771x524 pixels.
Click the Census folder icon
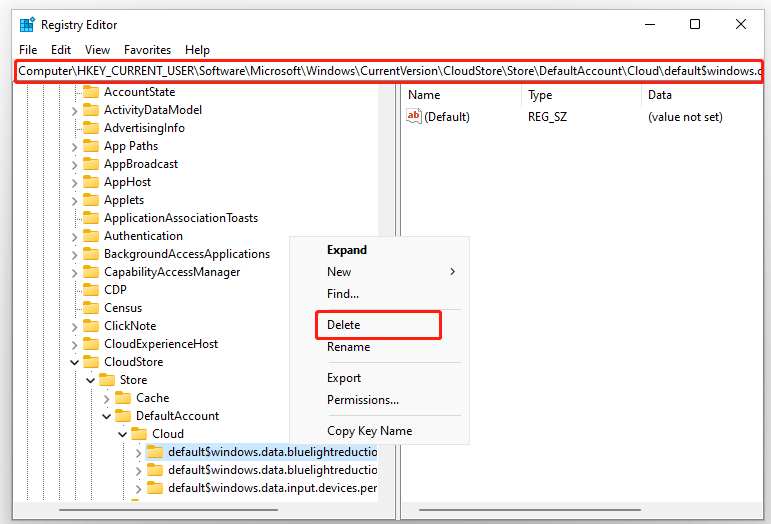[91, 308]
